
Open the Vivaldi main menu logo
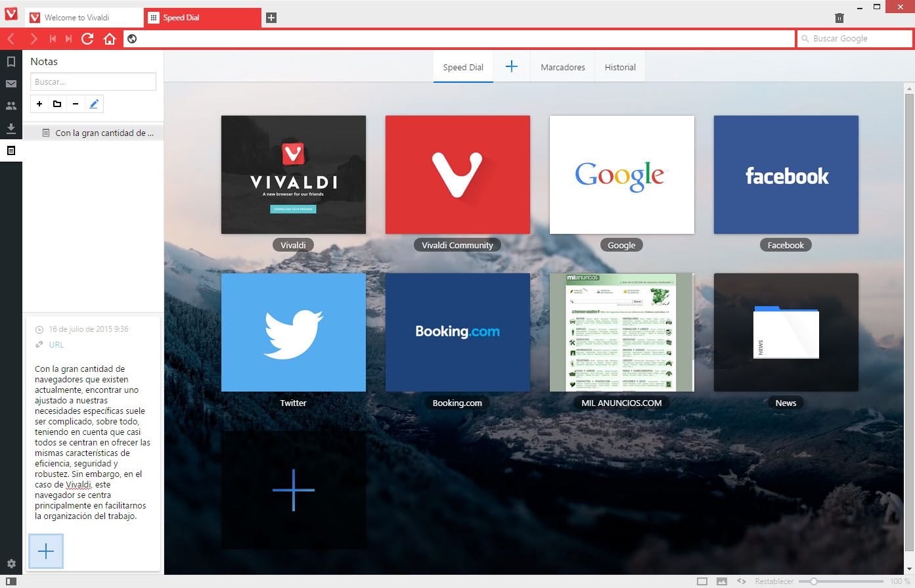(x=11, y=14)
